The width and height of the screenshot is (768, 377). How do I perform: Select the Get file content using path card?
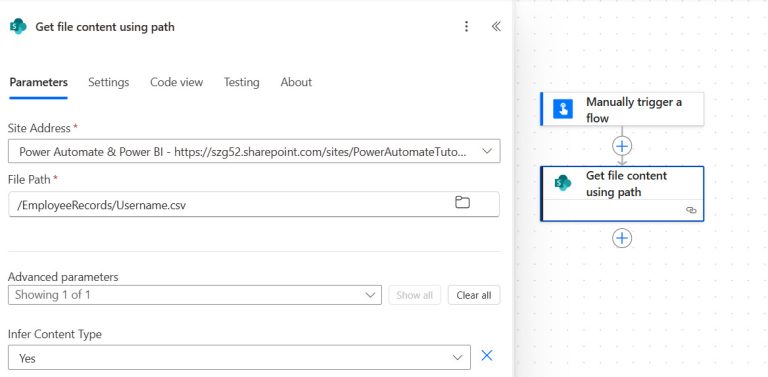tap(622, 194)
